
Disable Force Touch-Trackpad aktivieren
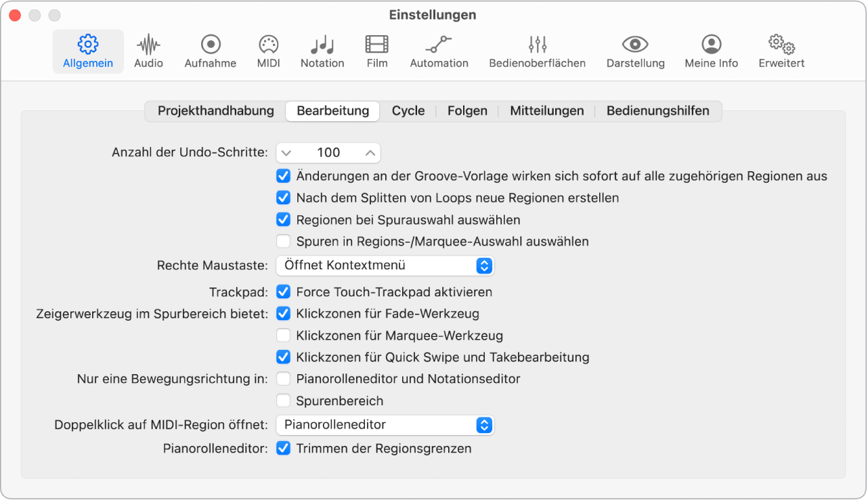[283, 292]
